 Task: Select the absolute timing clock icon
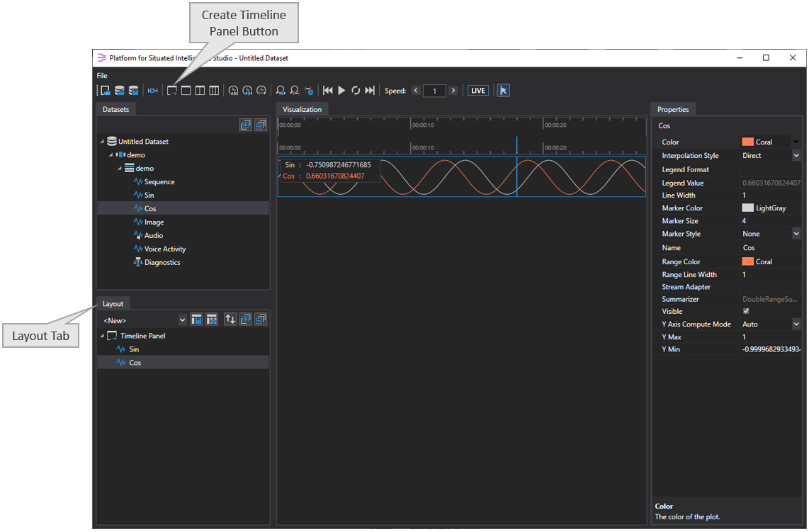[x=232, y=91]
